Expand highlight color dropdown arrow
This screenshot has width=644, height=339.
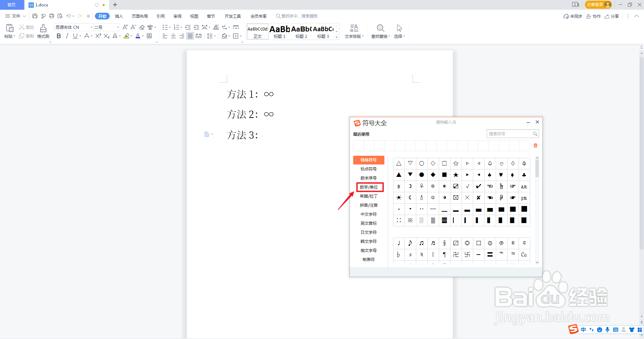[x=131, y=36]
